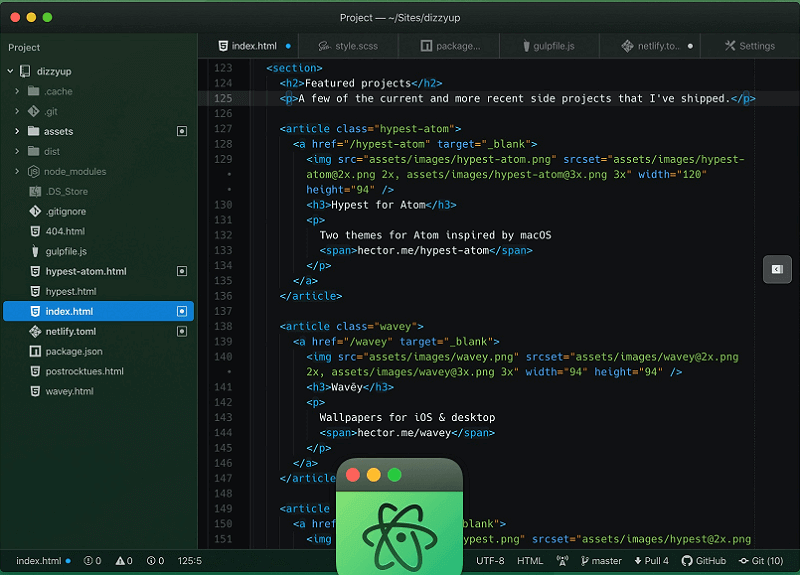Image resolution: width=800 pixels, height=575 pixels.
Task: Expand the .cache folder
Action: pos(17,91)
